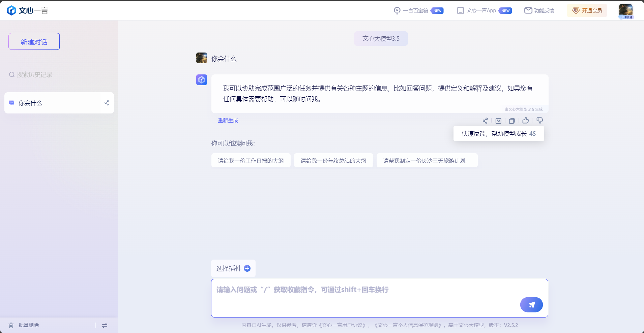This screenshot has width=644, height=333.
Task: Focus the 搜索历史记录 search field
Action: point(59,74)
